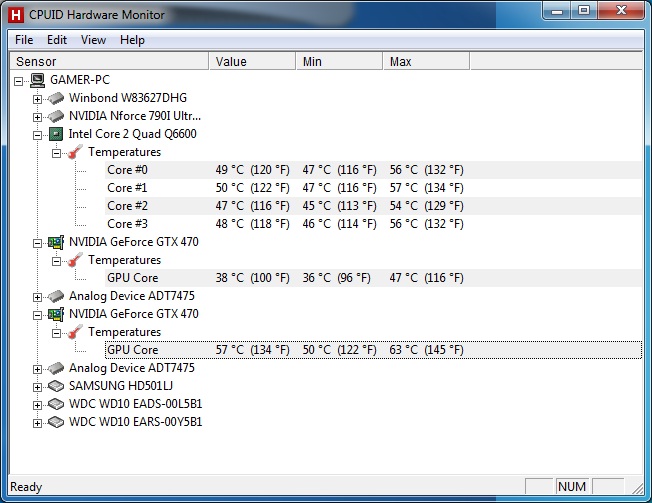Open the File menu
This screenshot has width=652, height=503.
click(24, 40)
